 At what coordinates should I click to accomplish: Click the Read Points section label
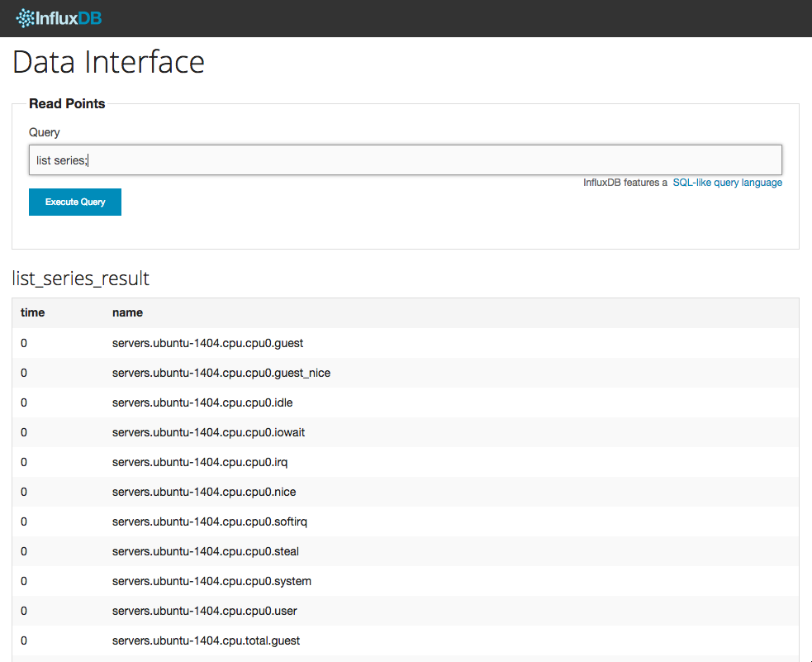[67, 103]
